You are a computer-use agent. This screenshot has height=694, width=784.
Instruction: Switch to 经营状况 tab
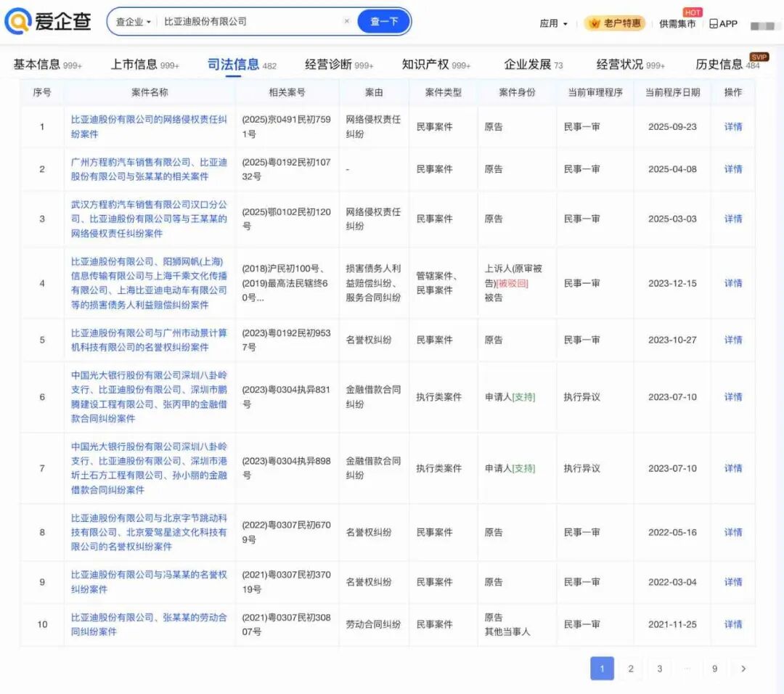click(630, 65)
